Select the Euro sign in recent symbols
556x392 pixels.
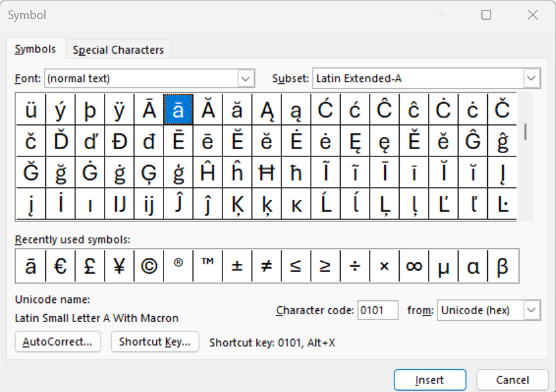[x=60, y=266]
